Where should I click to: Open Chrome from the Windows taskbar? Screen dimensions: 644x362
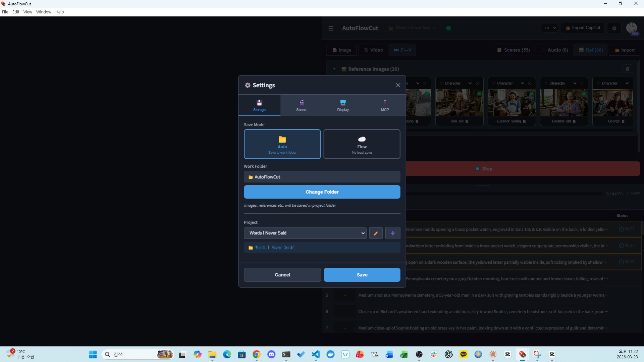257,354
